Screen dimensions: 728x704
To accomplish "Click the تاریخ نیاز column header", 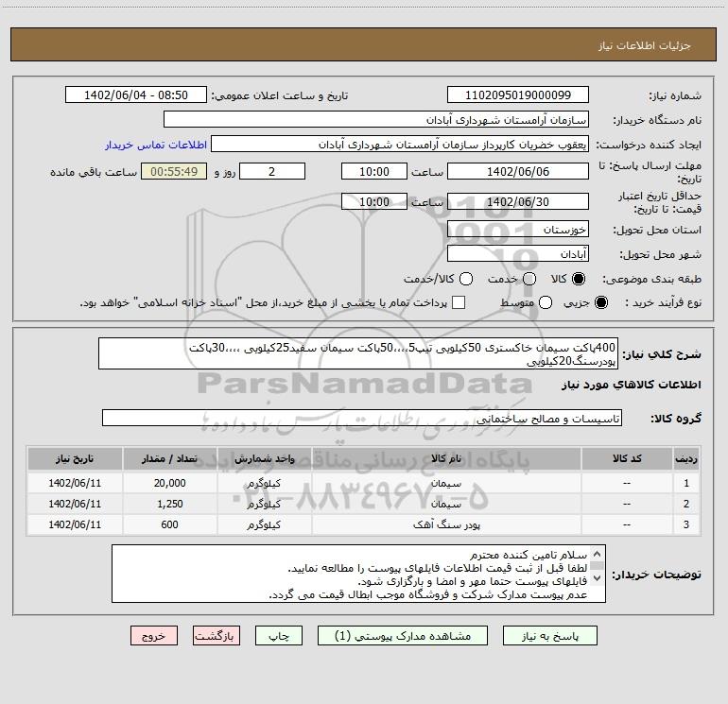I will point(75,459).
